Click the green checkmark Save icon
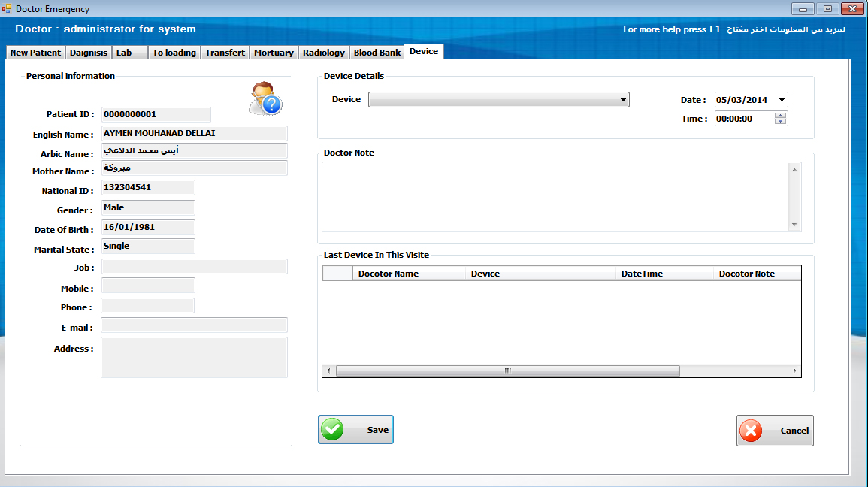The height and width of the screenshot is (487, 868). point(332,430)
